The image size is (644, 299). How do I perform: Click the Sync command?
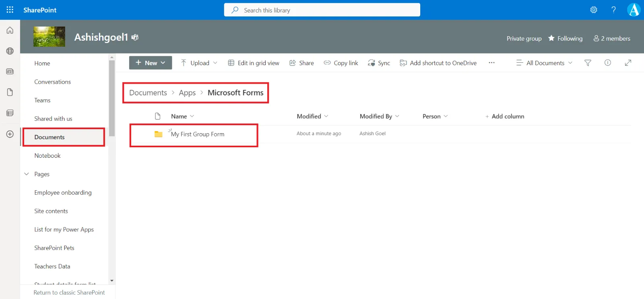(x=379, y=63)
